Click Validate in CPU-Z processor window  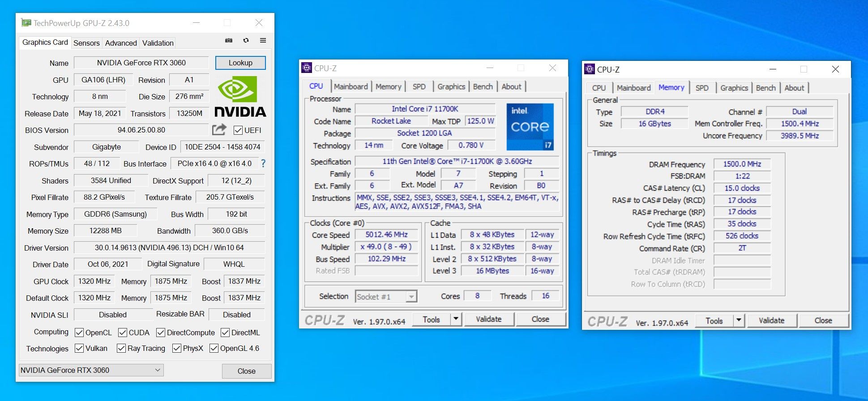489,319
